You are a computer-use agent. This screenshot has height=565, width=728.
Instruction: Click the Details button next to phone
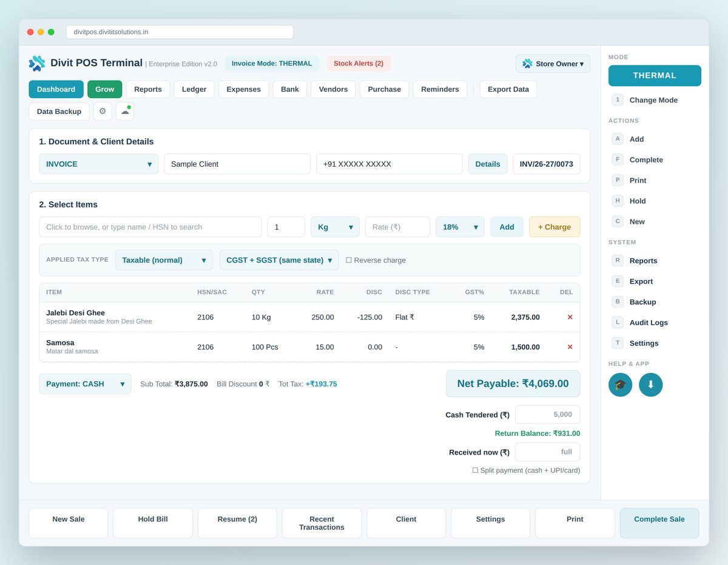coord(488,164)
